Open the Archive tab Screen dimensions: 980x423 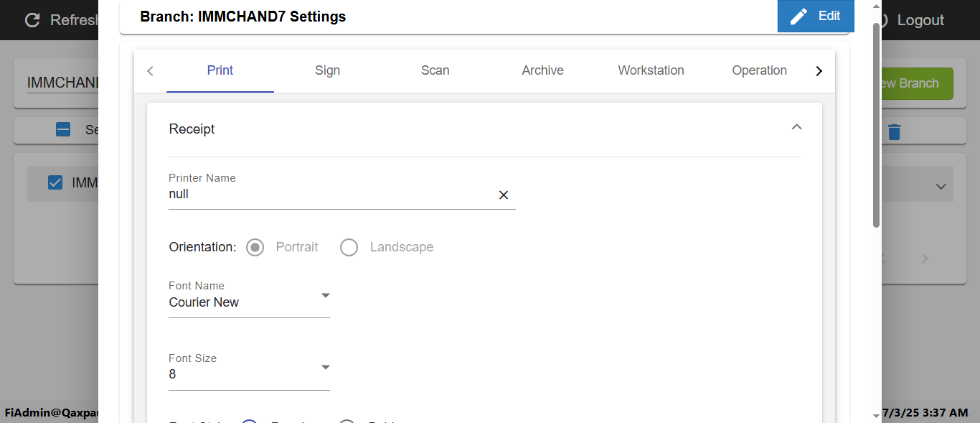coord(542,70)
